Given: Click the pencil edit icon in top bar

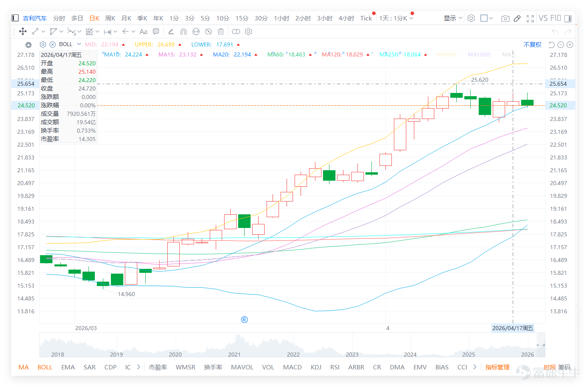Looking at the screenshot, I should pyautogui.click(x=517, y=18).
